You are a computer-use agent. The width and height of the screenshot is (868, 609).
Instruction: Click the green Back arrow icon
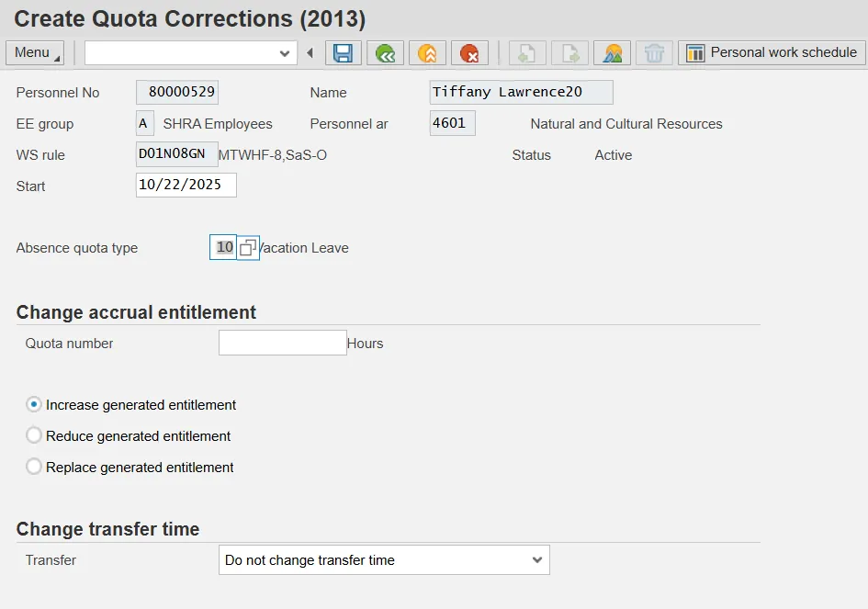pos(386,53)
